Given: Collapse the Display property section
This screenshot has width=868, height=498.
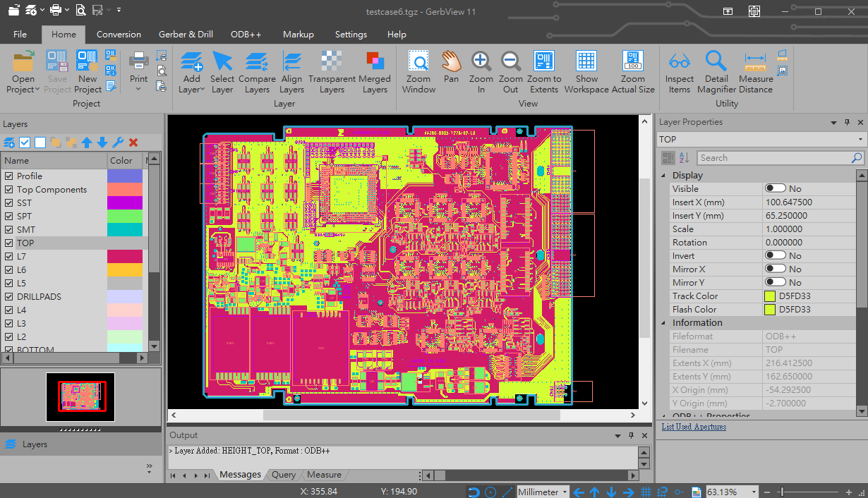Looking at the screenshot, I should pyautogui.click(x=663, y=175).
